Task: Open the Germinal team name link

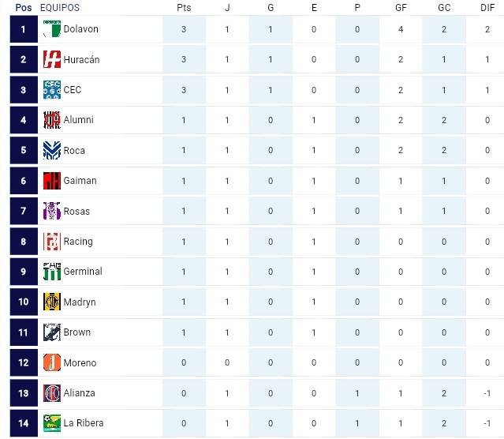Action: click(x=83, y=272)
